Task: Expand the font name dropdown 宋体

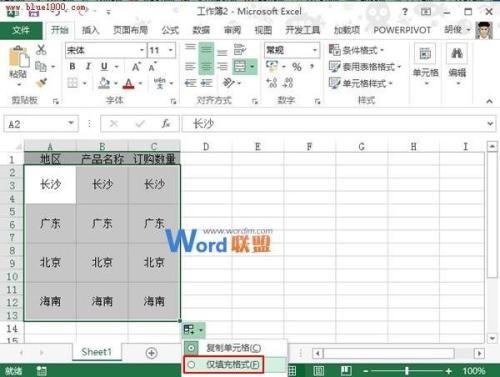Action: [142, 50]
